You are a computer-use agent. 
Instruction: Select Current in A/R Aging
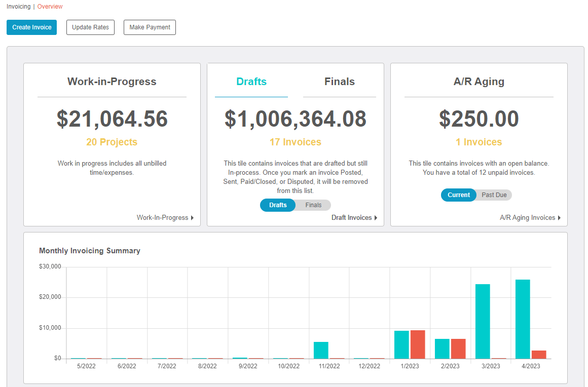click(458, 195)
